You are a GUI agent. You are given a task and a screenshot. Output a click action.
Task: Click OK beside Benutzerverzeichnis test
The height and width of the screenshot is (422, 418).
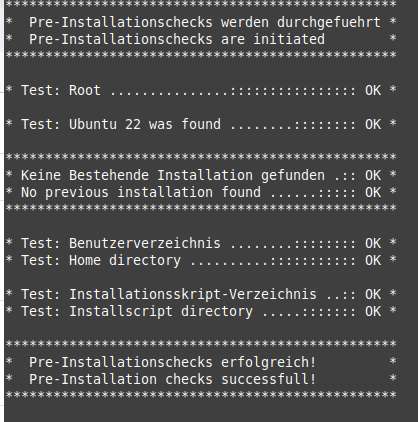[x=373, y=243]
